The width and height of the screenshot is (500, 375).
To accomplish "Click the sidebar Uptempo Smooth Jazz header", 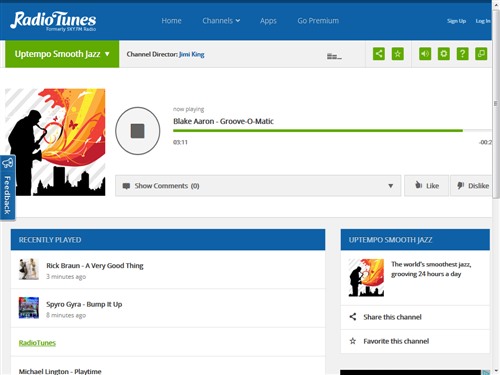I will (415, 240).
